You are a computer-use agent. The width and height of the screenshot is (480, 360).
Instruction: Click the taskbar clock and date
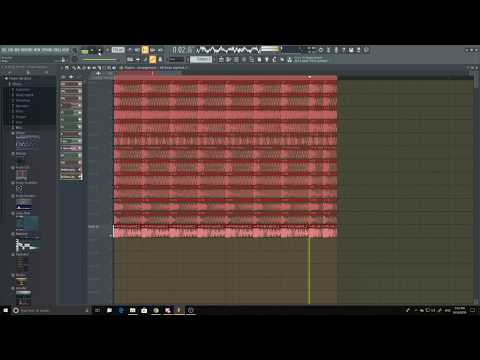click(x=460, y=310)
